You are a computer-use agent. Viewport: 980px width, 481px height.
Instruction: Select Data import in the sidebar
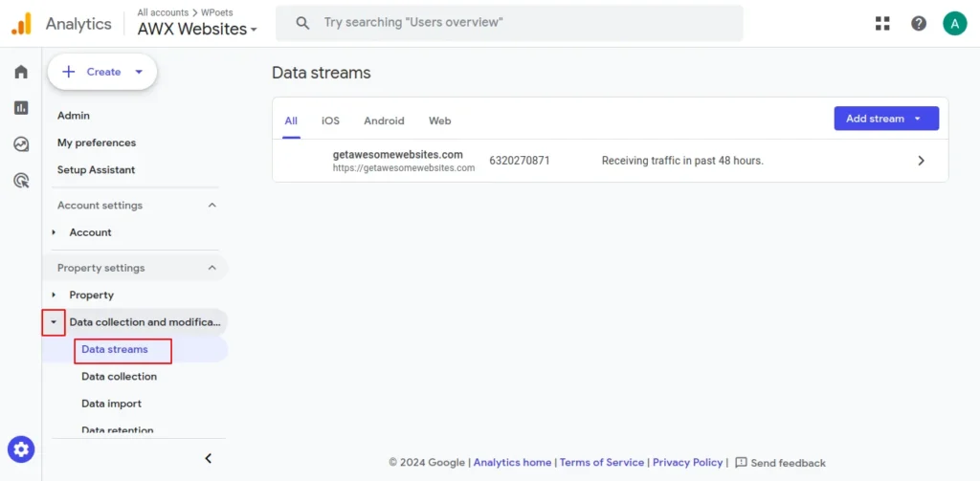[111, 404]
